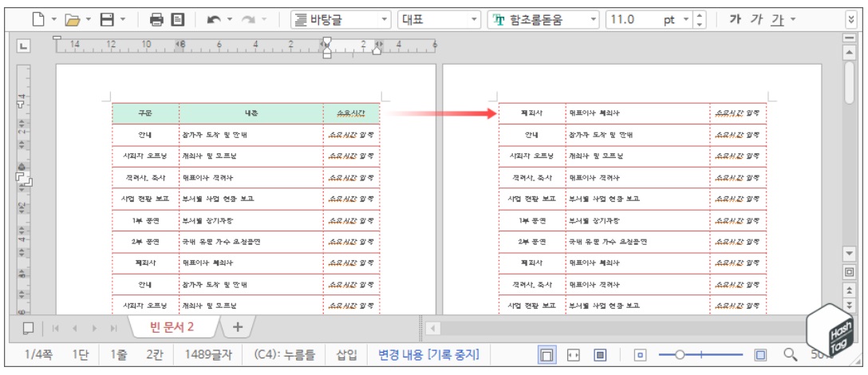Open the 함초롬돋움 font dropdown
Image resolution: width=868 pixels, height=375 pixels.
543,20
